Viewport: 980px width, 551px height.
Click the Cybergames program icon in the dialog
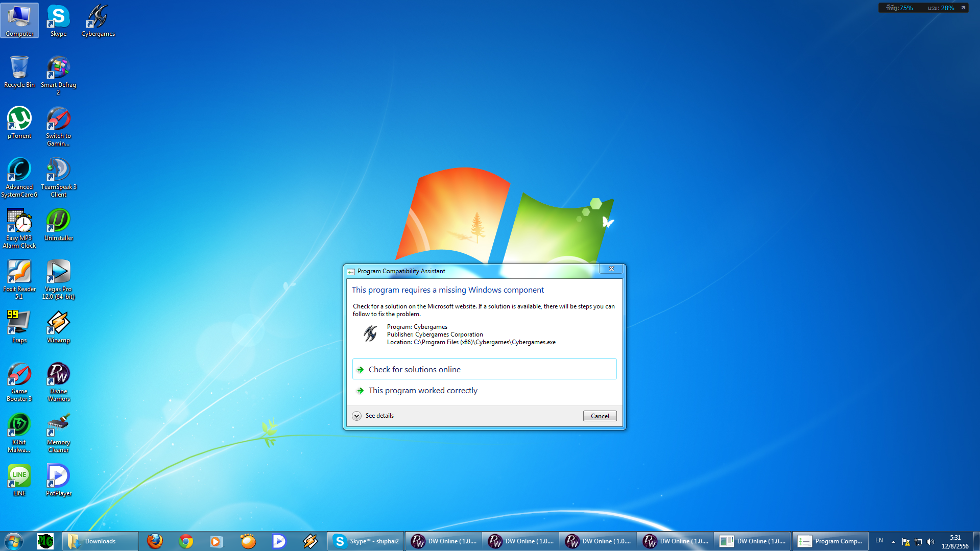pos(370,334)
